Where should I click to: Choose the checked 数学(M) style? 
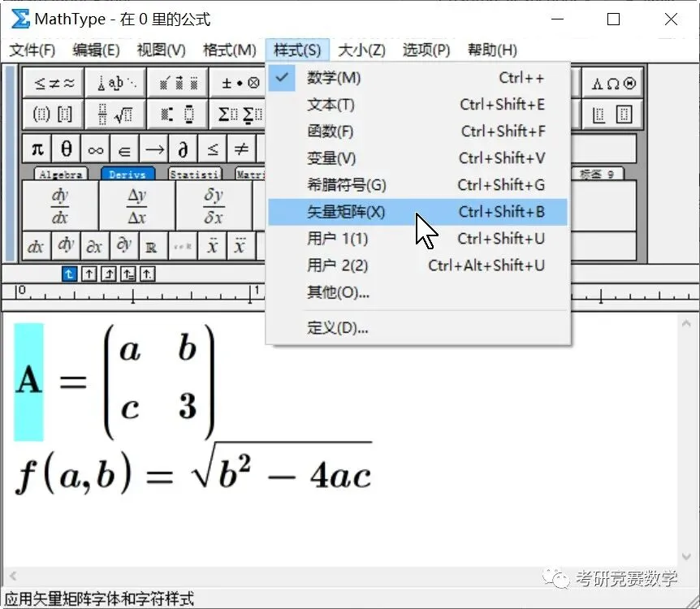(418, 78)
